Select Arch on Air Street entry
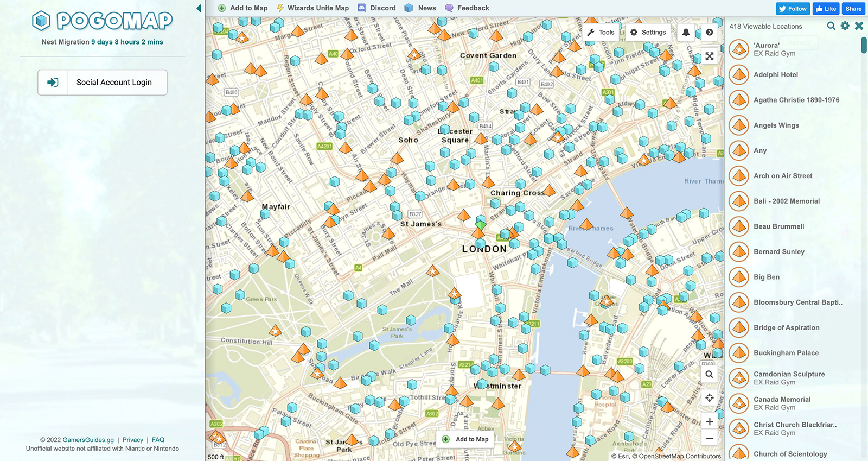 point(793,176)
